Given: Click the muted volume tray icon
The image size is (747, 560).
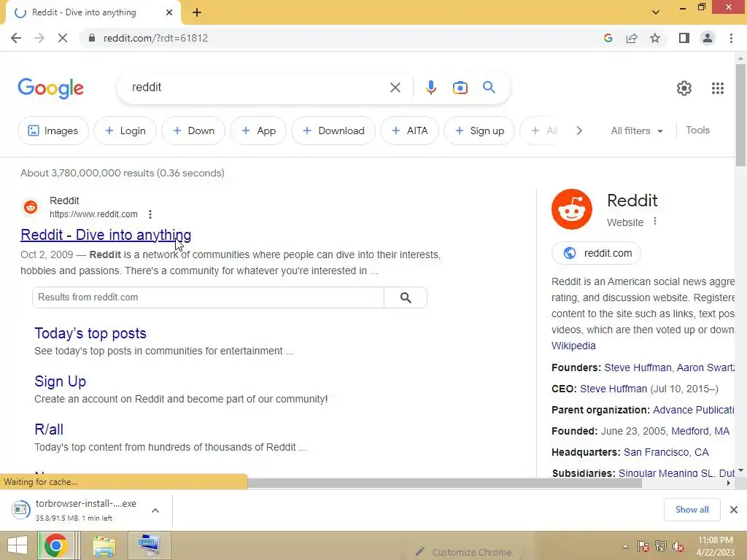Looking at the screenshot, I should point(678,546).
